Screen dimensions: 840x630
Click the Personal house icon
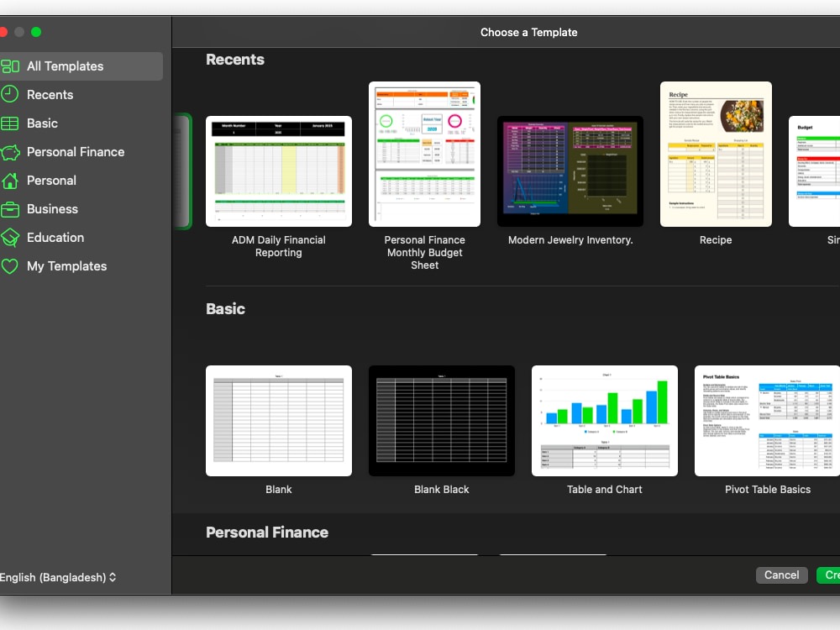(x=9, y=181)
